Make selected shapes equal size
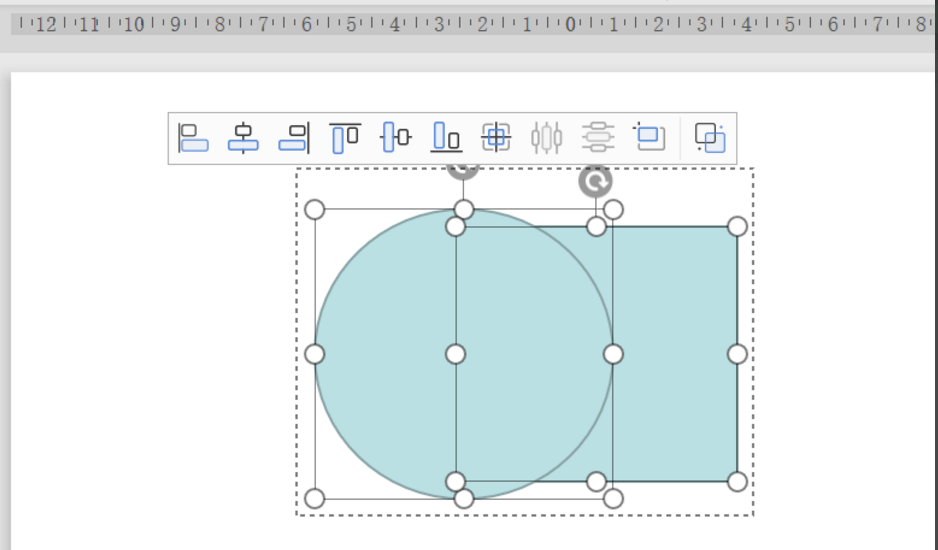Image resolution: width=938 pixels, height=550 pixels. (648, 138)
